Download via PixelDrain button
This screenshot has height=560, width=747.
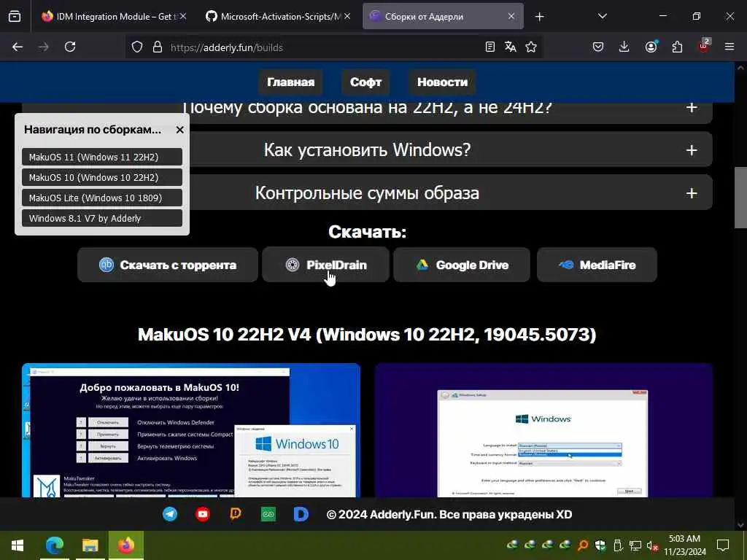326,265
